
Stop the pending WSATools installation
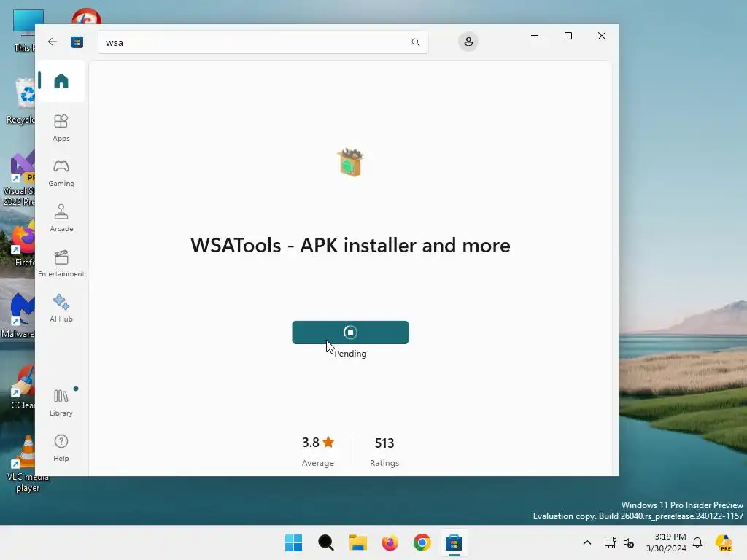[350, 332]
